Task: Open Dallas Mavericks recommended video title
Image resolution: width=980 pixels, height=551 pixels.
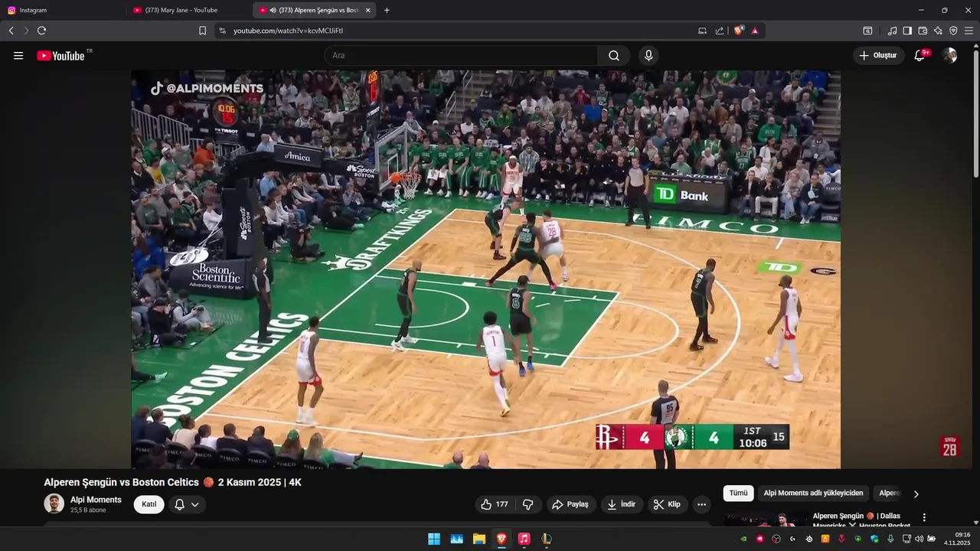Action: click(x=861, y=520)
